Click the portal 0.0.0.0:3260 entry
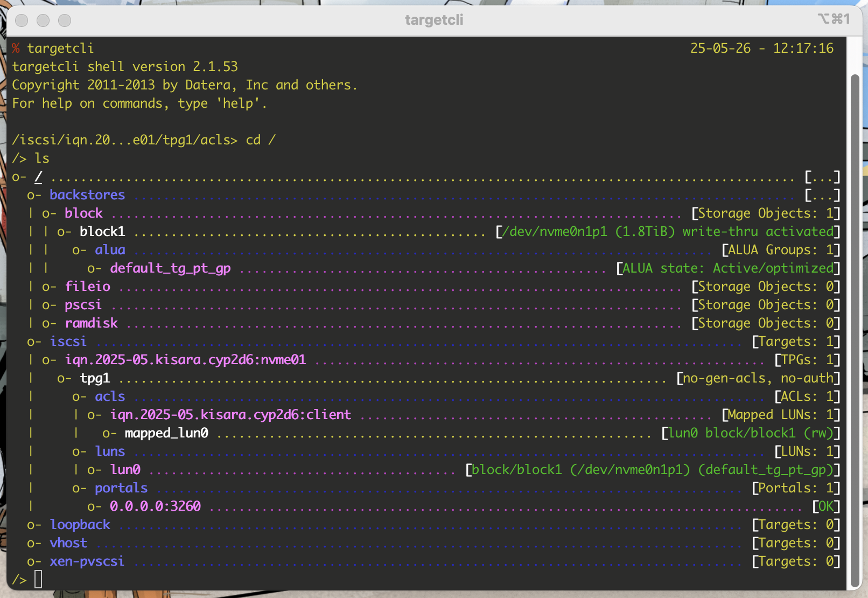This screenshot has width=868, height=598. (155, 506)
